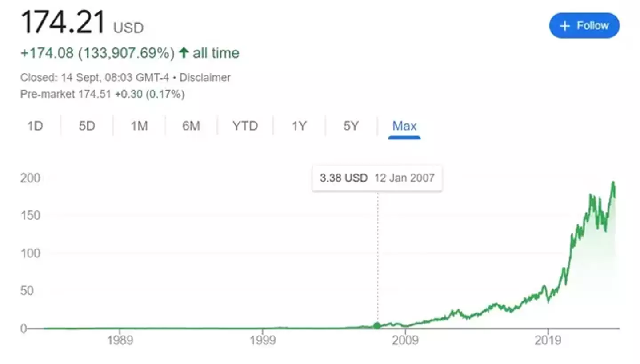Click the Follow button
This screenshot has width=640, height=364.
(x=584, y=26)
